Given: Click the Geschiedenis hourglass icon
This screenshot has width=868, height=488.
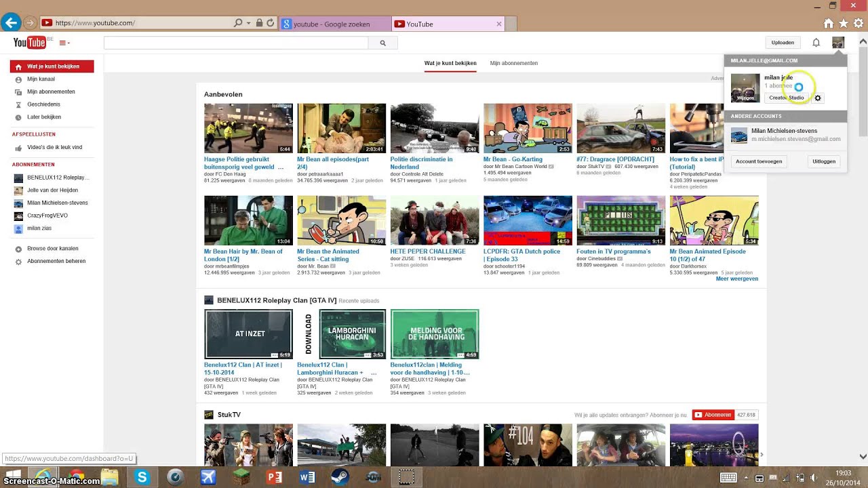Looking at the screenshot, I should (x=18, y=104).
